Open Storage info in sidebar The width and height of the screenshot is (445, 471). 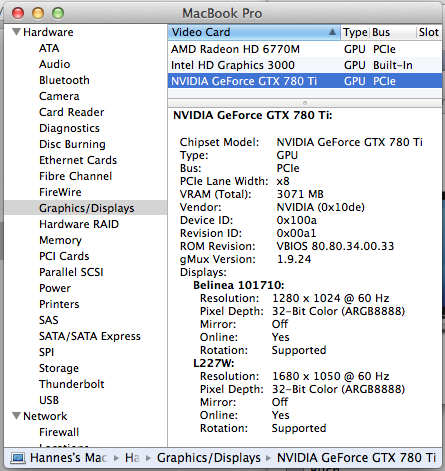[x=59, y=368]
